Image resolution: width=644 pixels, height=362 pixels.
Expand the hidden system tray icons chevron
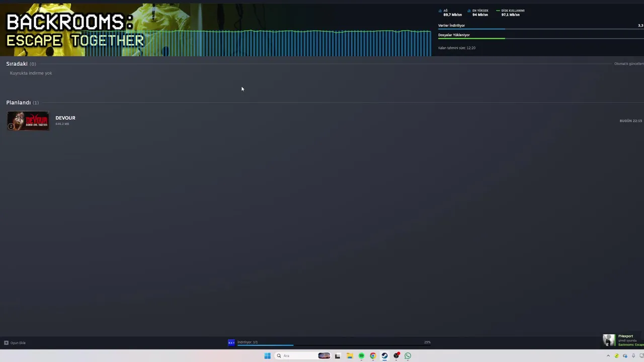click(x=608, y=355)
